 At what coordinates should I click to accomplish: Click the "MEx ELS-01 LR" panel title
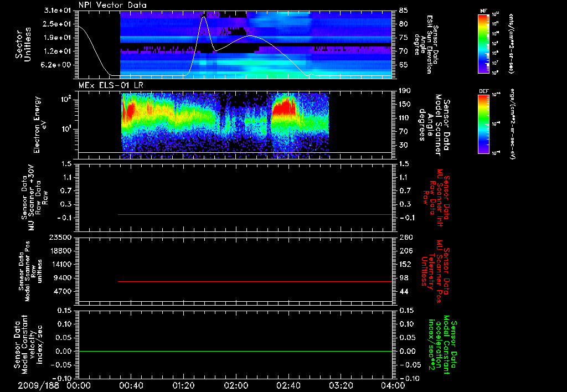[x=110, y=85]
